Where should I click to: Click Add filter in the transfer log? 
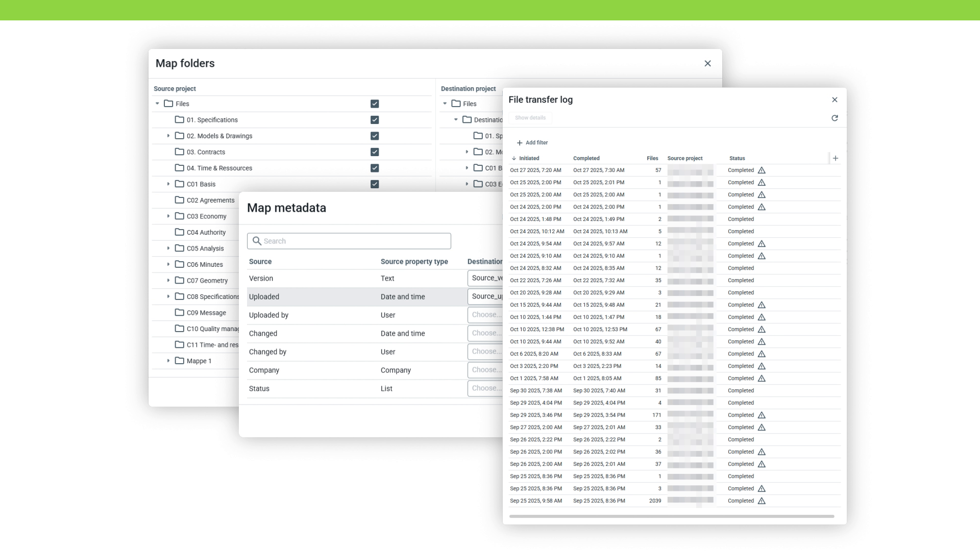coord(532,142)
